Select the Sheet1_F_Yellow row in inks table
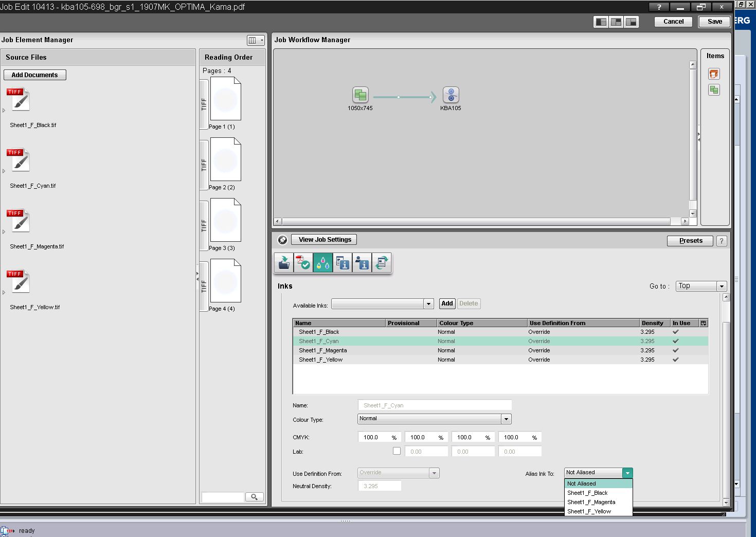The width and height of the screenshot is (756, 537). (x=500, y=360)
